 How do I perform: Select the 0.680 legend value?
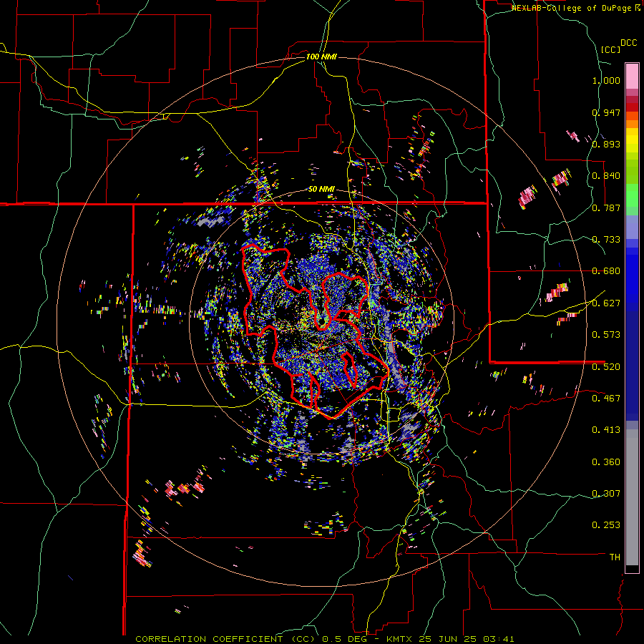coord(606,271)
